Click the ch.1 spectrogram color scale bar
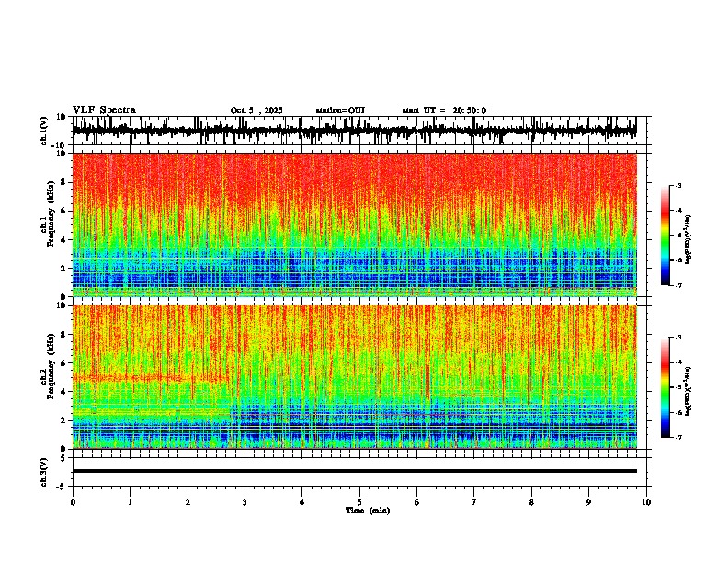 665,236
